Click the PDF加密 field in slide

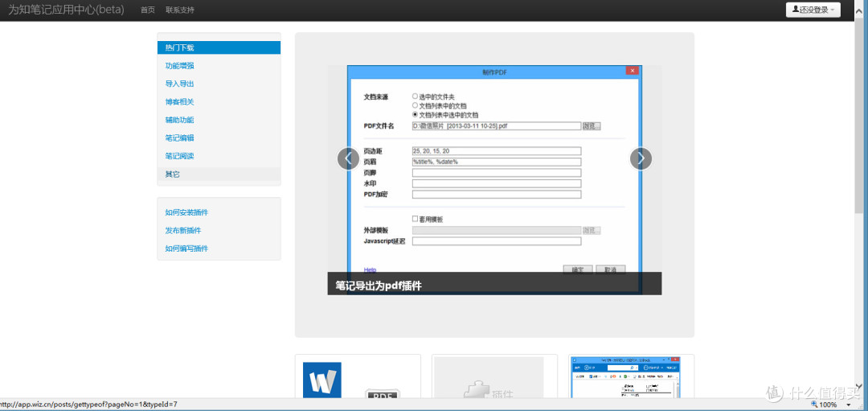[497, 195]
